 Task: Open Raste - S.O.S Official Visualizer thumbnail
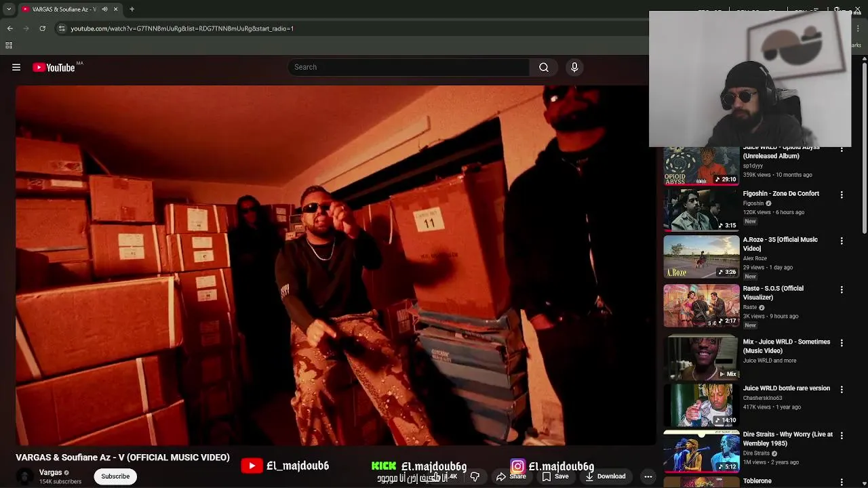pyautogui.click(x=701, y=306)
